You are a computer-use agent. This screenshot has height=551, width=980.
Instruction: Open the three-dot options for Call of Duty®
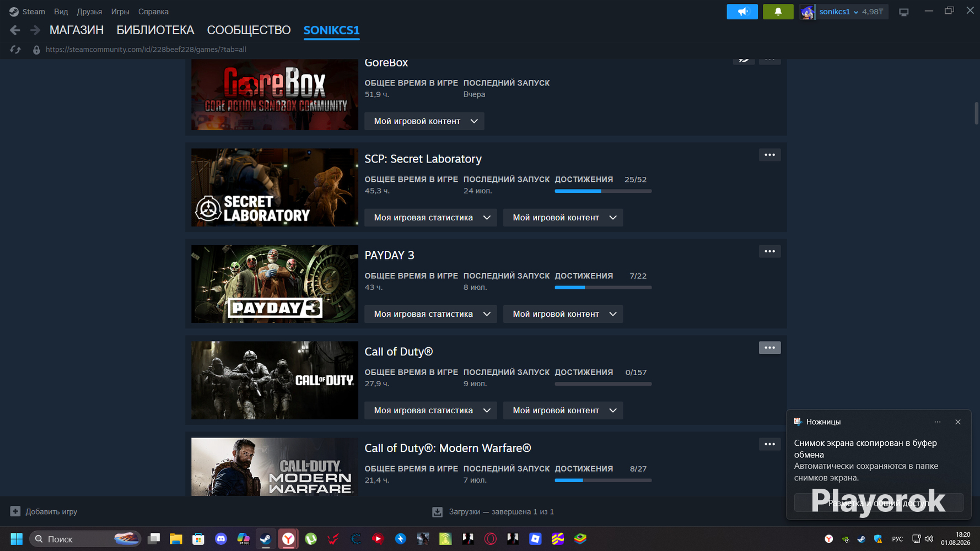(769, 348)
